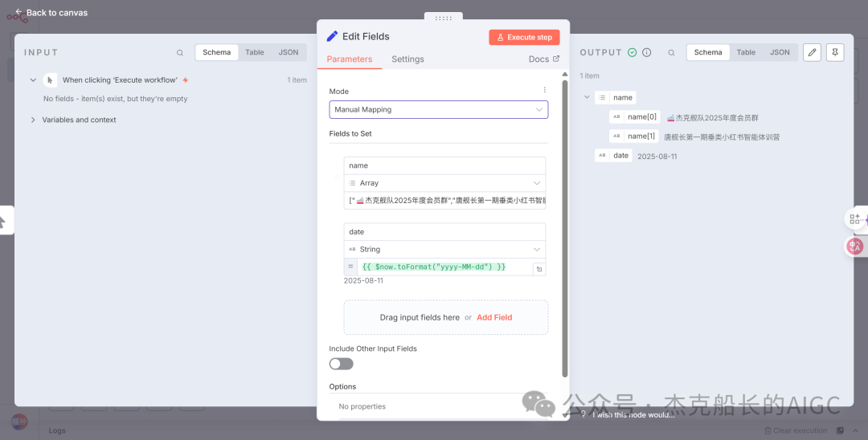Screen dimensions: 868x440
Task: Click the flask icon on Execute step
Action: (501, 38)
